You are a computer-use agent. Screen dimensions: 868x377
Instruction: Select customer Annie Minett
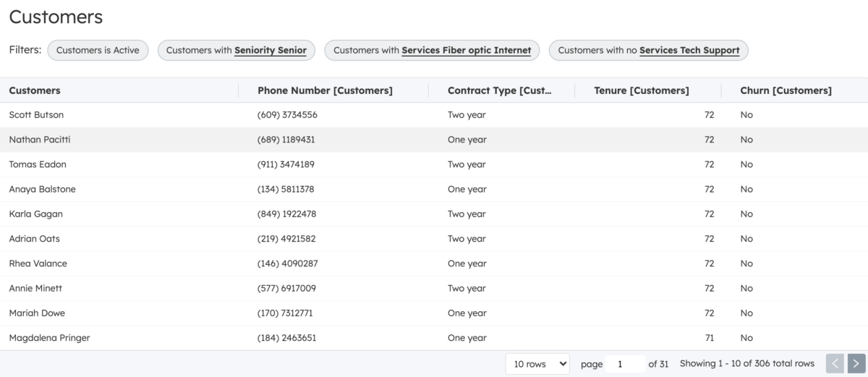point(35,288)
